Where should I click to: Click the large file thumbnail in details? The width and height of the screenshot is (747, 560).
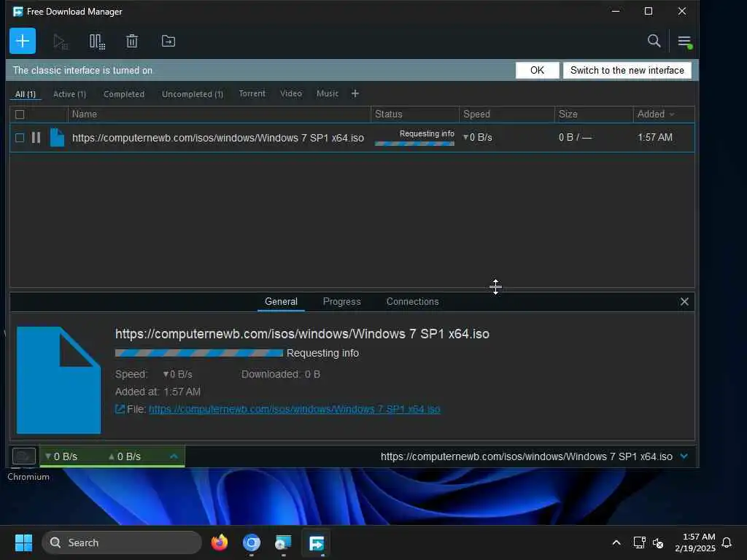pyautogui.click(x=58, y=380)
